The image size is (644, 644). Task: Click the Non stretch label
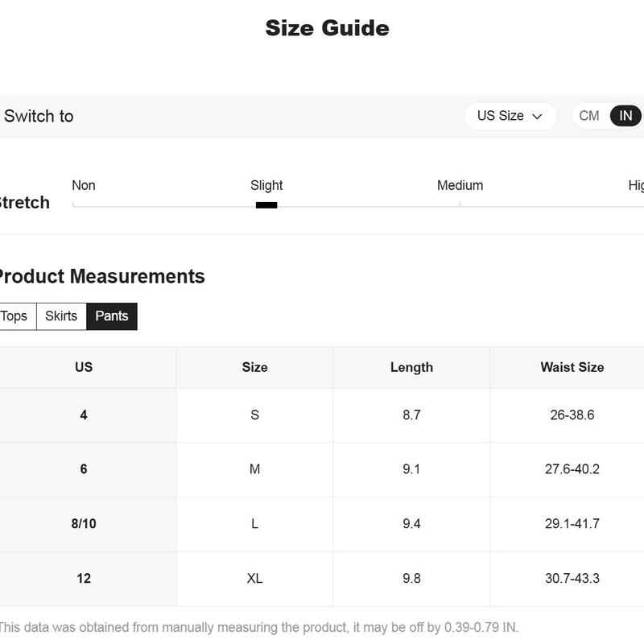coord(84,186)
